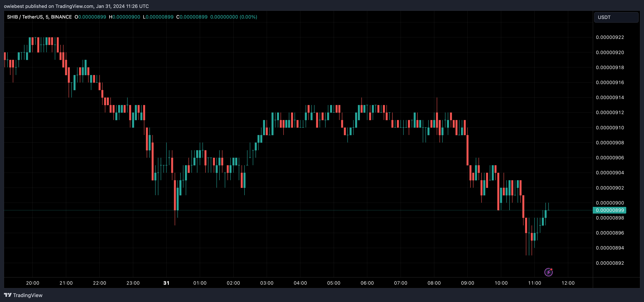Click the 20:00 time axis label
644x302 pixels.
point(33,283)
